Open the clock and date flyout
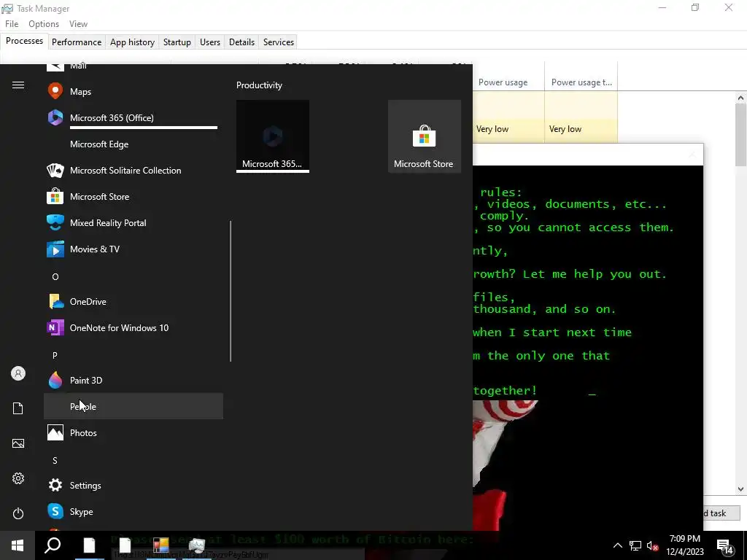Image resolution: width=747 pixels, height=560 pixels. point(684,545)
